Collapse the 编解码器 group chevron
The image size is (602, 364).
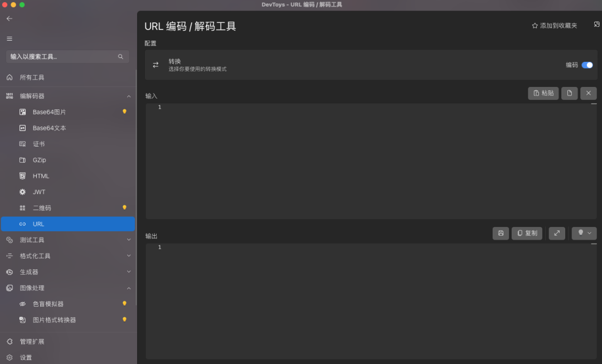[129, 96]
